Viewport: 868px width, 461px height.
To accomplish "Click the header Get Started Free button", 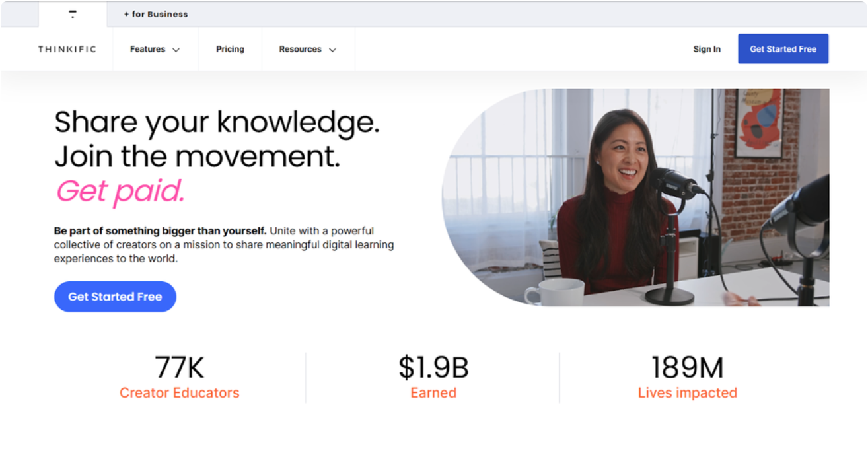I will (x=783, y=49).
